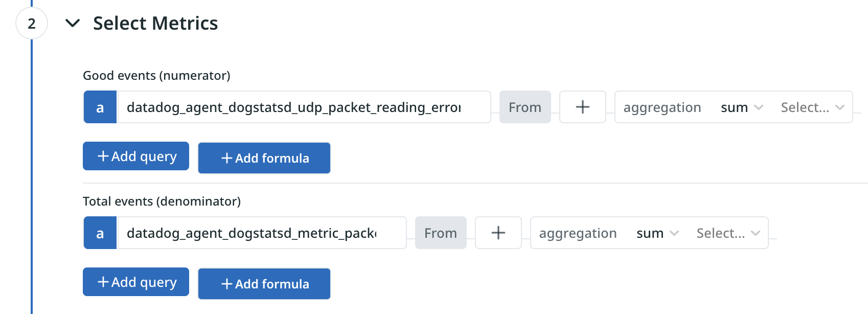Add query under Good events numerator
Screen dimensions: 868x314
click(x=135, y=156)
